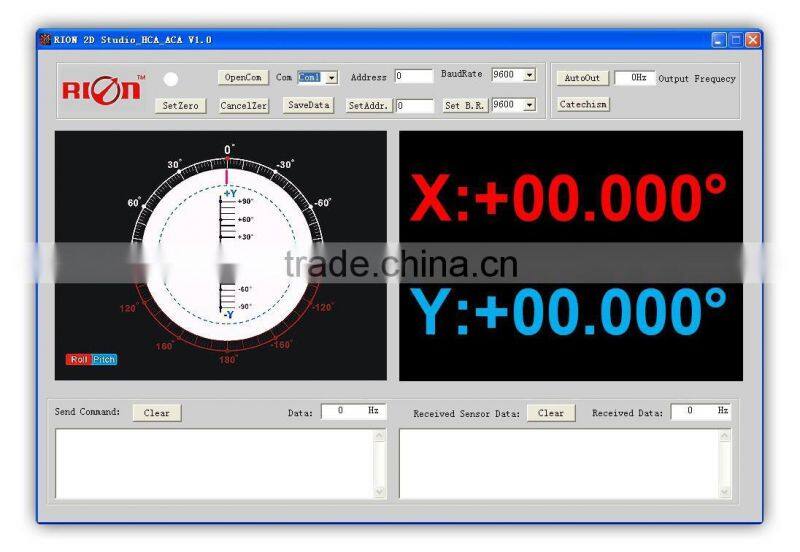Click the Address input field

pos(414,76)
